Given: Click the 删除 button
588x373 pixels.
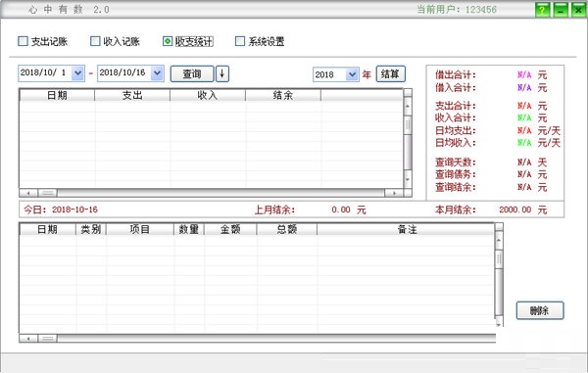Looking at the screenshot, I should [x=540, y=310].
